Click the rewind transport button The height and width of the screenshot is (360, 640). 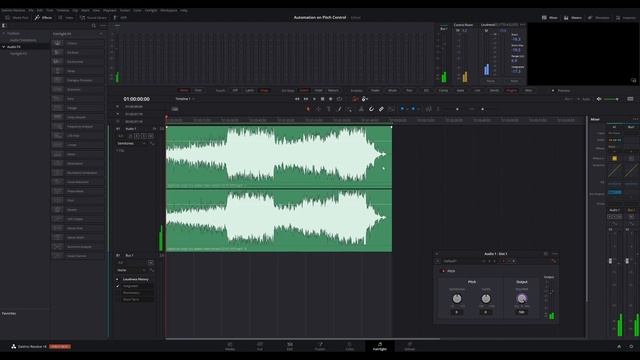click(x=297, y=99)
